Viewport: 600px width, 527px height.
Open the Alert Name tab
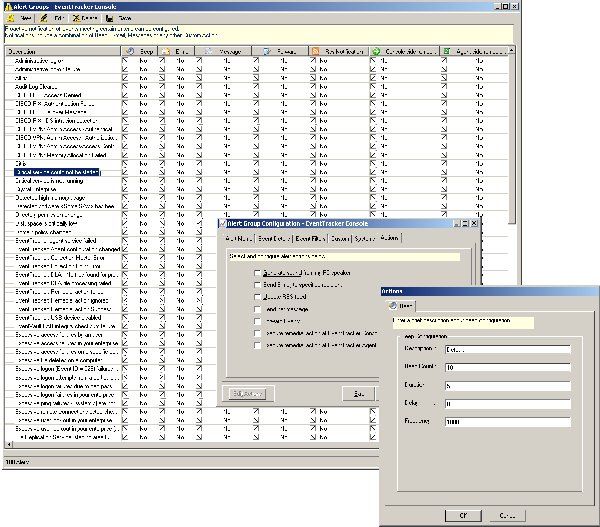pyautogui.click(x=239, y=238)
